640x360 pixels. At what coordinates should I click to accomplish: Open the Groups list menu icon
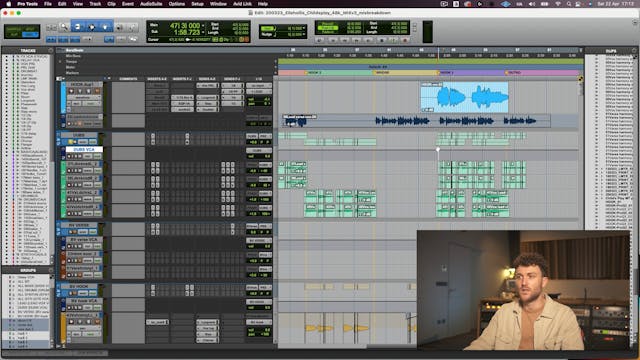click(x=51, y=270)
